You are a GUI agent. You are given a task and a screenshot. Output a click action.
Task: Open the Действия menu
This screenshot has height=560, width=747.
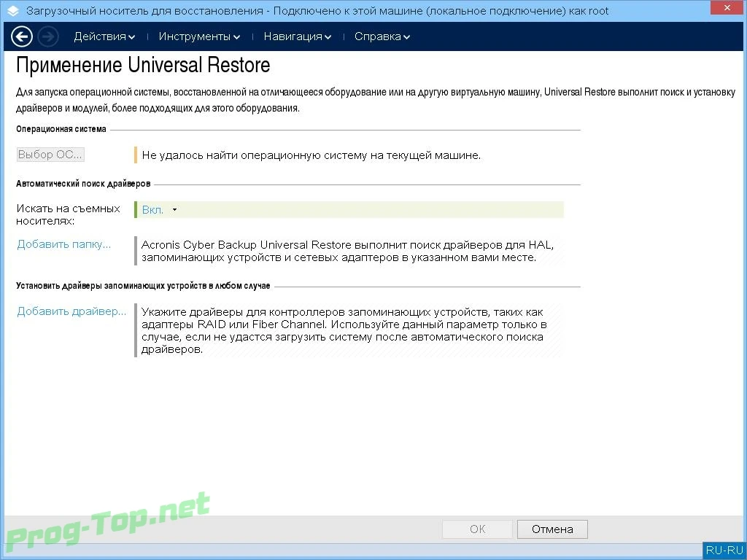point(104,36)
